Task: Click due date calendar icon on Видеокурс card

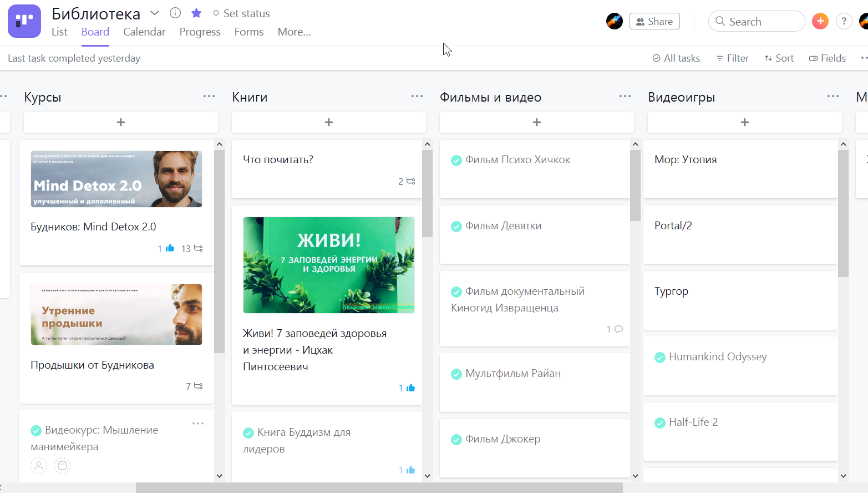Action: pyautogui.click(x=62, y=466)
